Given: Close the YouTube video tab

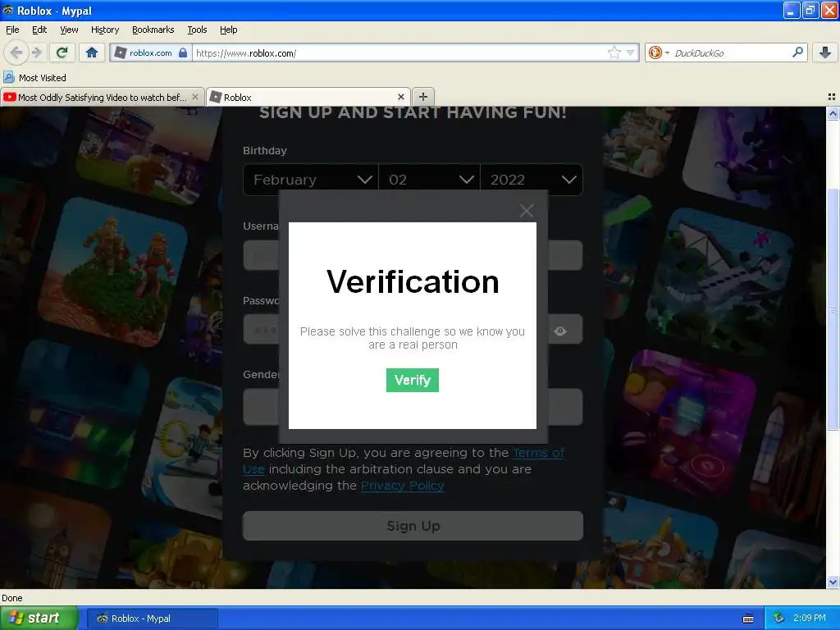Looking at the screenshot, I should point(195,97).
